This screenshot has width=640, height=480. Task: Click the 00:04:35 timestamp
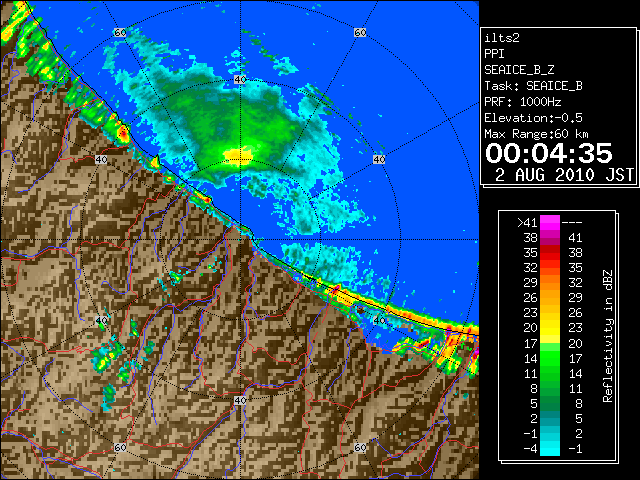tap(549, 153)
